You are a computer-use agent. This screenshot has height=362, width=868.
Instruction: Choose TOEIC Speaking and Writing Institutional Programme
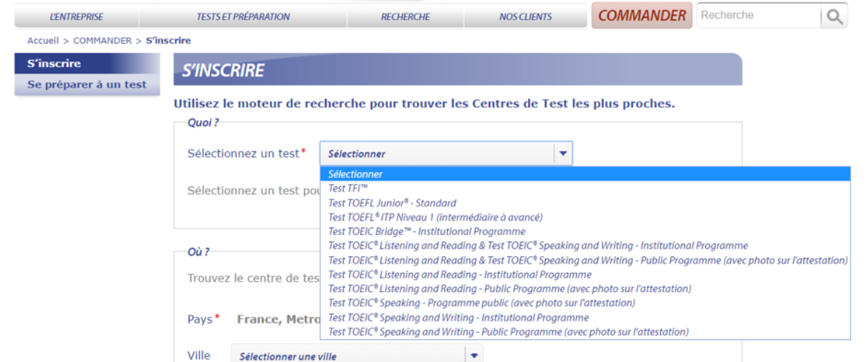458,317
